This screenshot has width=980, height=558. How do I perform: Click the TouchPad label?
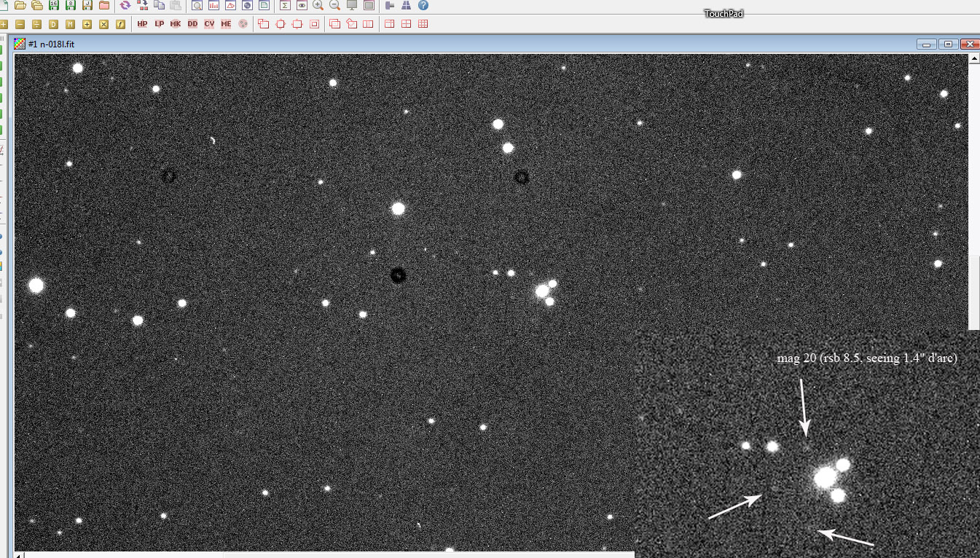724,13
